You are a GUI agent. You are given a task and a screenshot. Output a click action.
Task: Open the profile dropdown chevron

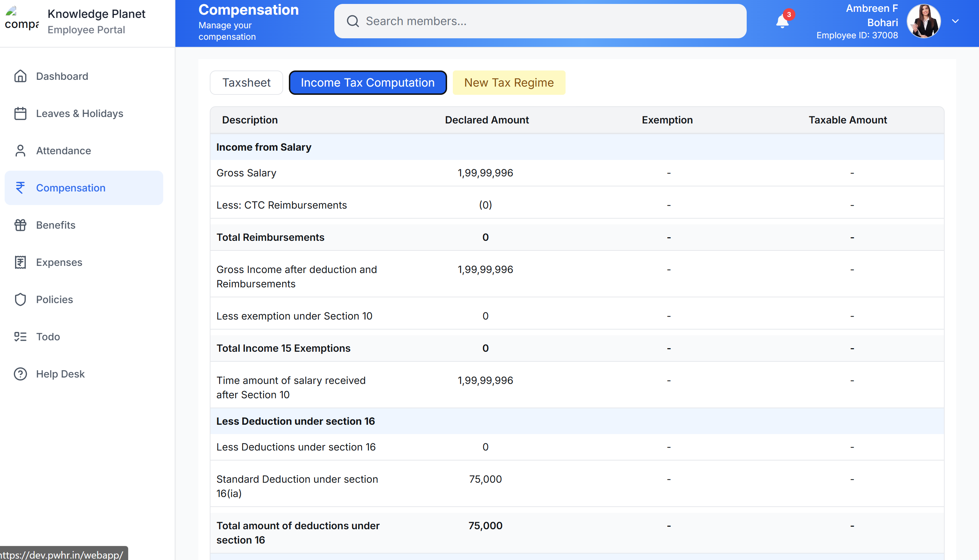(x=955, y=21)
